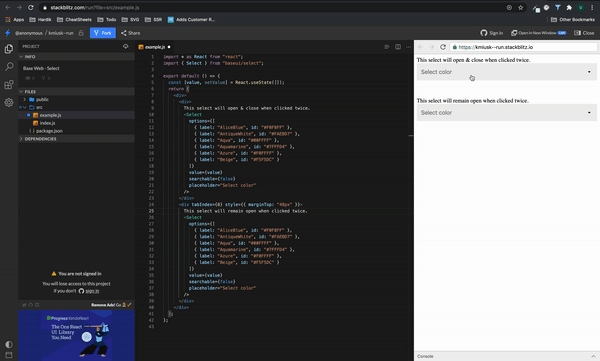Open the SSR bookmarks folder
The width and height of the screenshot is (600, 361).
[153, 20]
